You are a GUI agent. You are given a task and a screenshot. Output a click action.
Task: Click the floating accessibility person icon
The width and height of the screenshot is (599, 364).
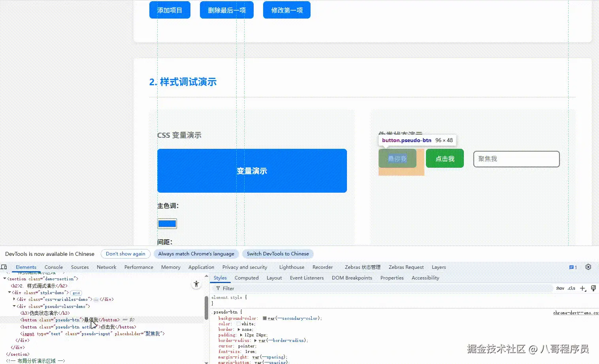(196, 283)
